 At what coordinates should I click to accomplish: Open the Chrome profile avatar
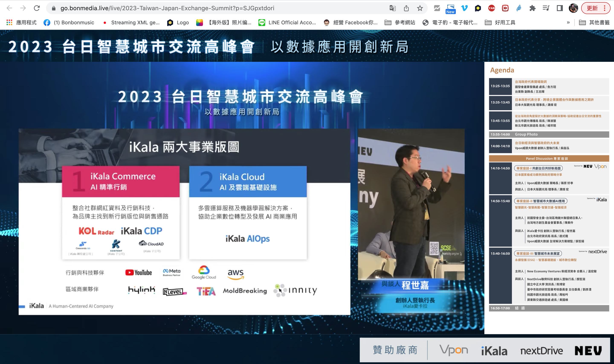pos(573,8)
